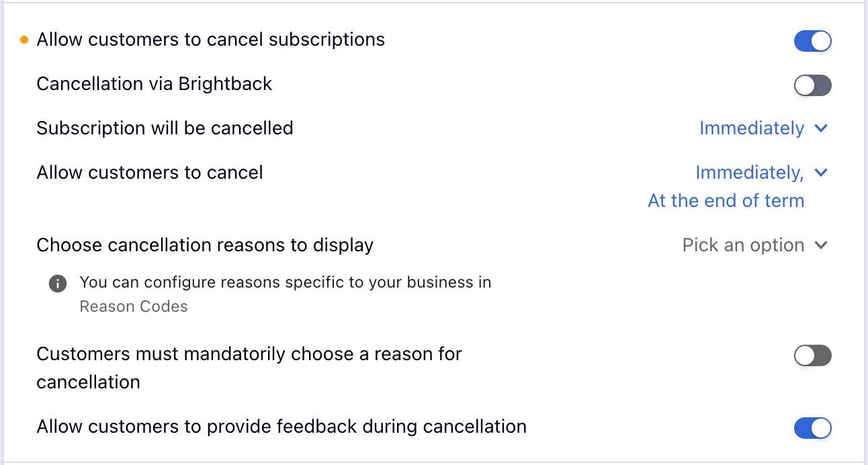Open the Reason Codes page
Viewport: 868px width, 465px height.
pos(133,306)
